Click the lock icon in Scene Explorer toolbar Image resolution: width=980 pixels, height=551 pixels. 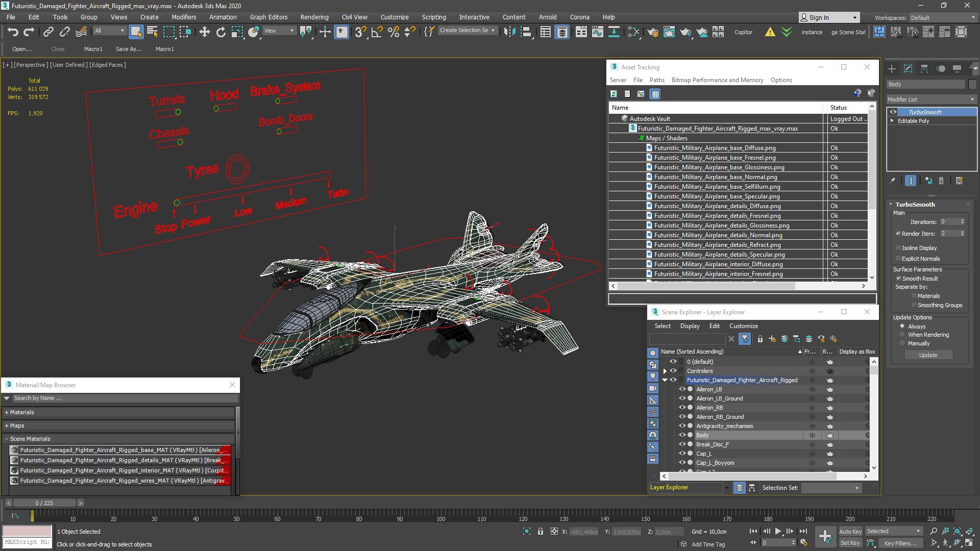[760, 339]
